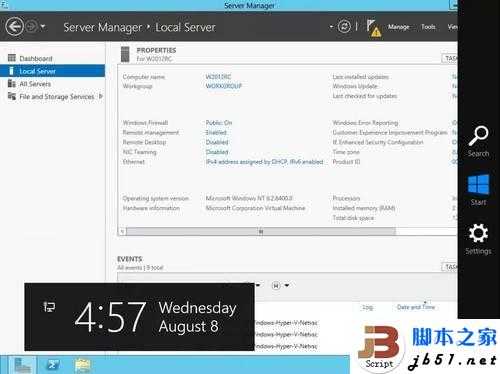Click the Dashboard grid icon

12,58
